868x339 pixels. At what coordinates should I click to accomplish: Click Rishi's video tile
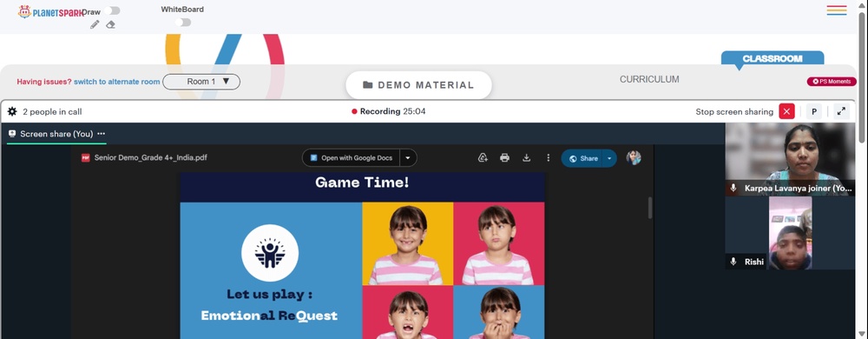(791, 233)
